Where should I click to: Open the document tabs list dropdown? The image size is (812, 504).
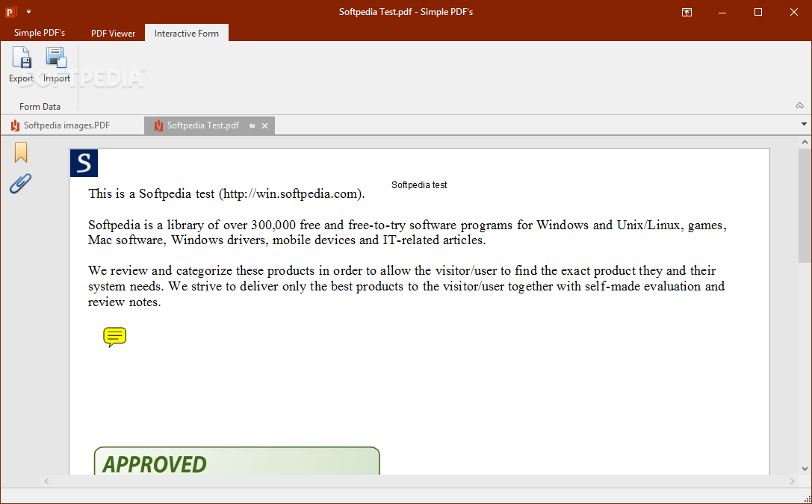(804, 124)
